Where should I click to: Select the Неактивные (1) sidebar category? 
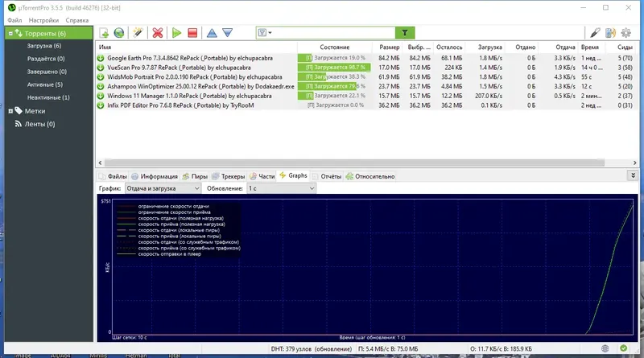pos(48,97)
